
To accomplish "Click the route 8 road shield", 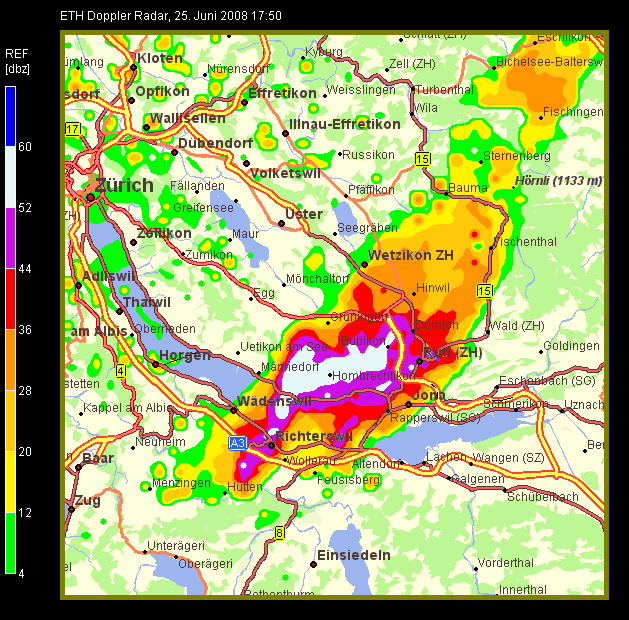I will [280, 533].
